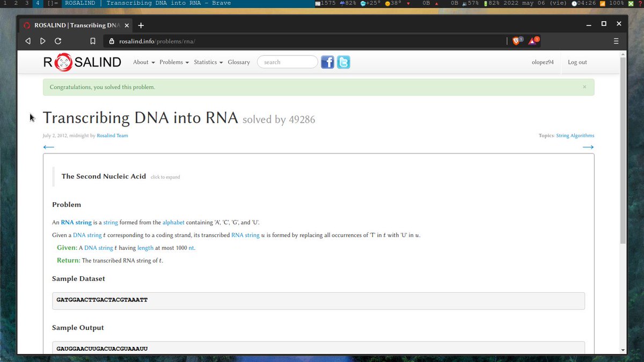Switch to workspace 2

(16, 3)
